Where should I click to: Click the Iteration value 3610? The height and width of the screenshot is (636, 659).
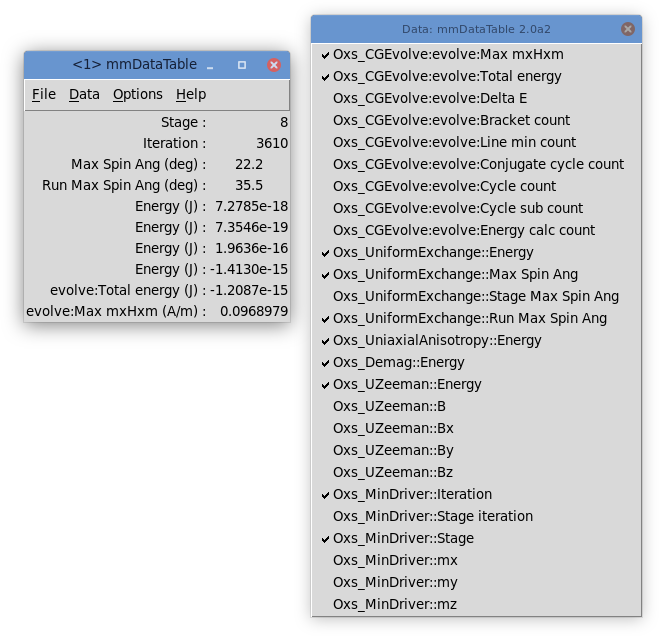[x=271, y=143]
